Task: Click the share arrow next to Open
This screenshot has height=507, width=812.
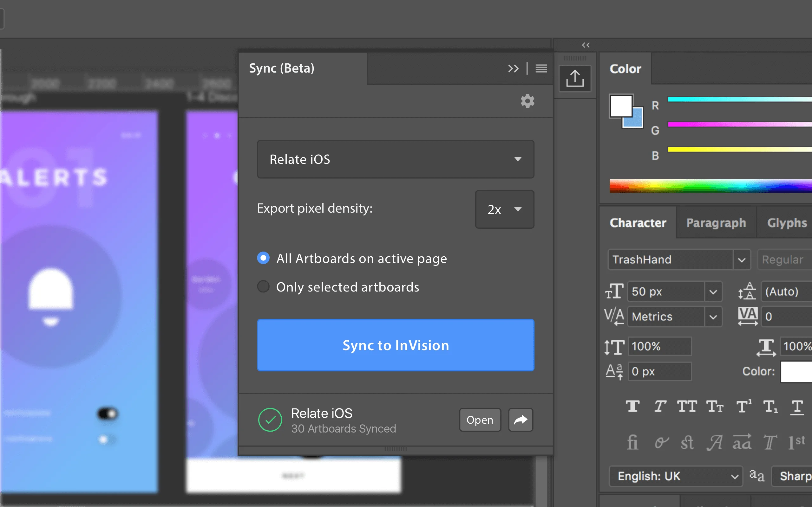Action: [521, 420]
